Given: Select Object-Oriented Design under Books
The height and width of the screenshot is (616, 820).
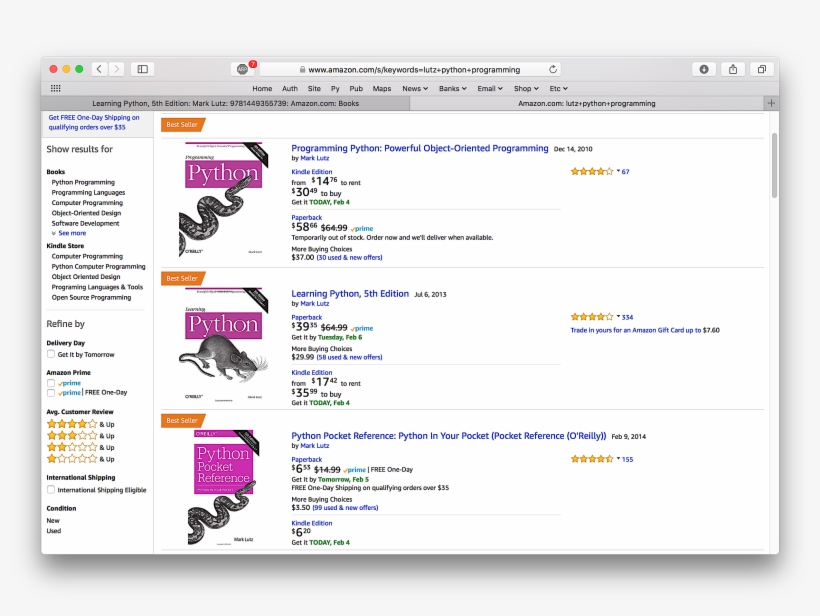Looking at the screenshot, I should pos(86,213).
